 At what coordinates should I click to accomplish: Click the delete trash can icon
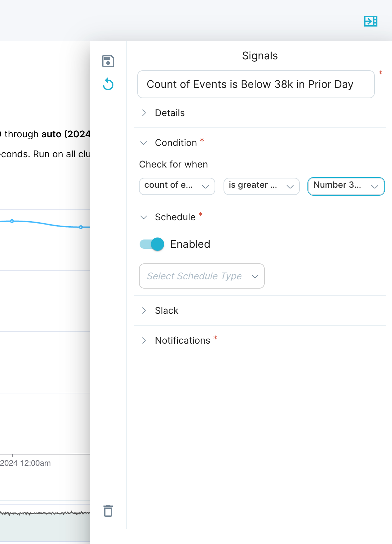(108, 511)
